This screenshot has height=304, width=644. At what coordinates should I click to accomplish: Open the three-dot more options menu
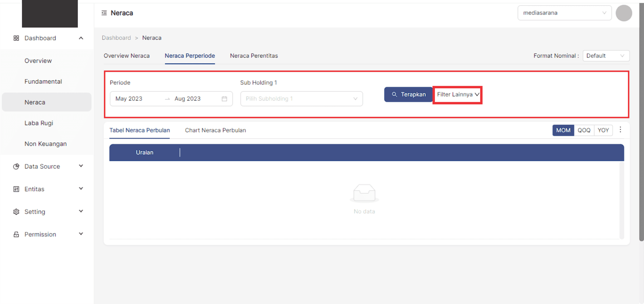click(620, 130)
